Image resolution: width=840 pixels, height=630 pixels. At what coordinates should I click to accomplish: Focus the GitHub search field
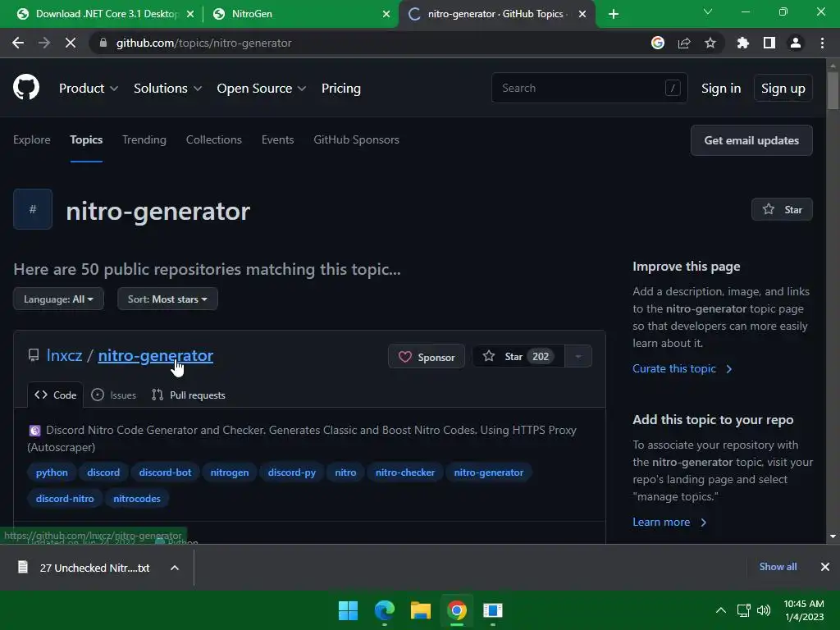(x=589, y=88)
